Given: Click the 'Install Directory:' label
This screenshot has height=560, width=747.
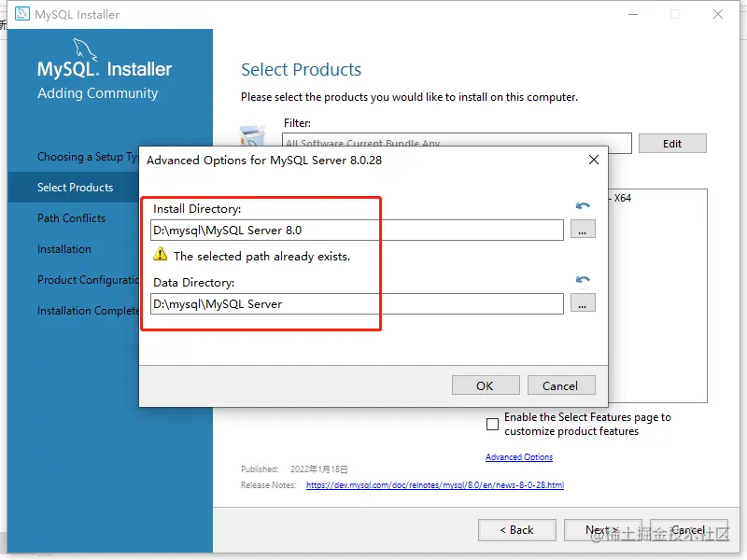Looking at the screenshot, I should (197, 208).
